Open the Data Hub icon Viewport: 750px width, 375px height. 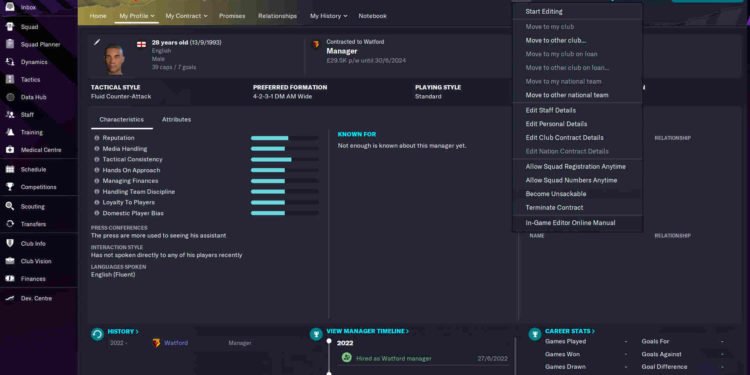[x=10, y=97]
